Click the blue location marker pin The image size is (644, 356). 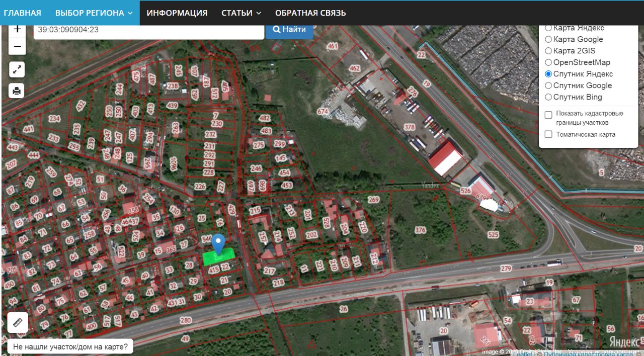218,244
